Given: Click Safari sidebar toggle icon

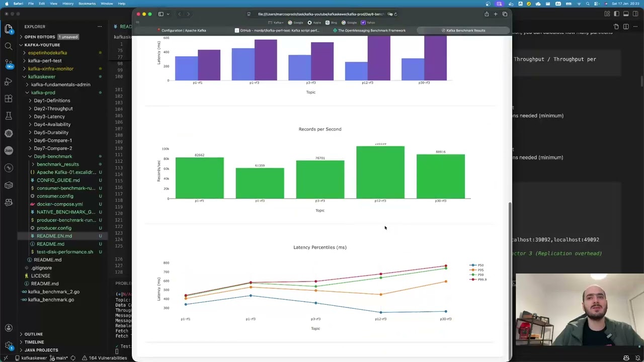Looking at the screenshot, I should pyautogui.click(x=161, y=14).
